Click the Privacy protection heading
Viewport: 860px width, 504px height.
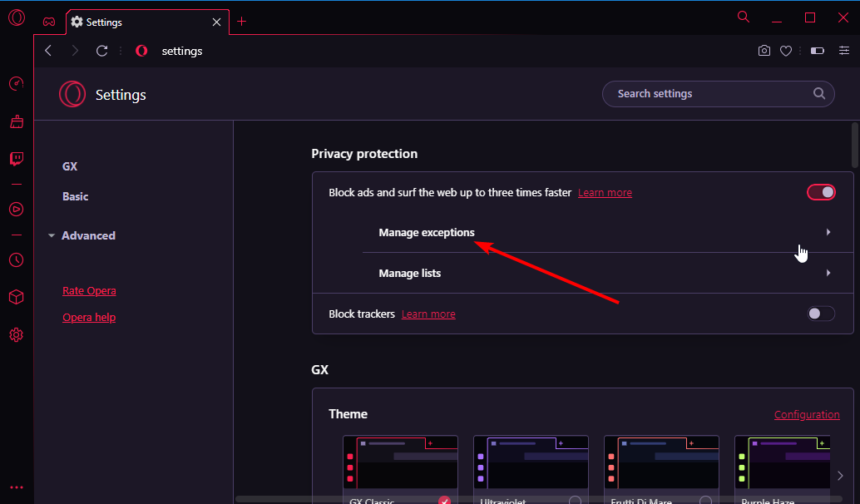[364, 154]
